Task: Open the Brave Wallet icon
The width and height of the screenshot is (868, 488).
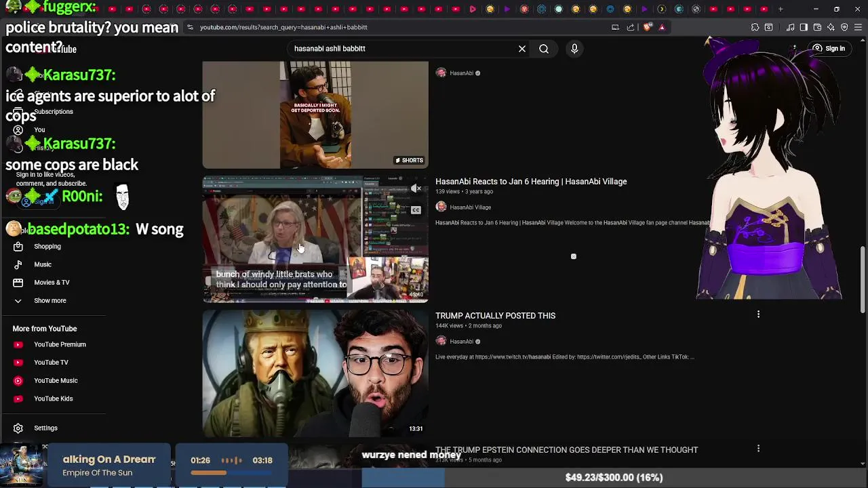Action: (x=817, y=27)
